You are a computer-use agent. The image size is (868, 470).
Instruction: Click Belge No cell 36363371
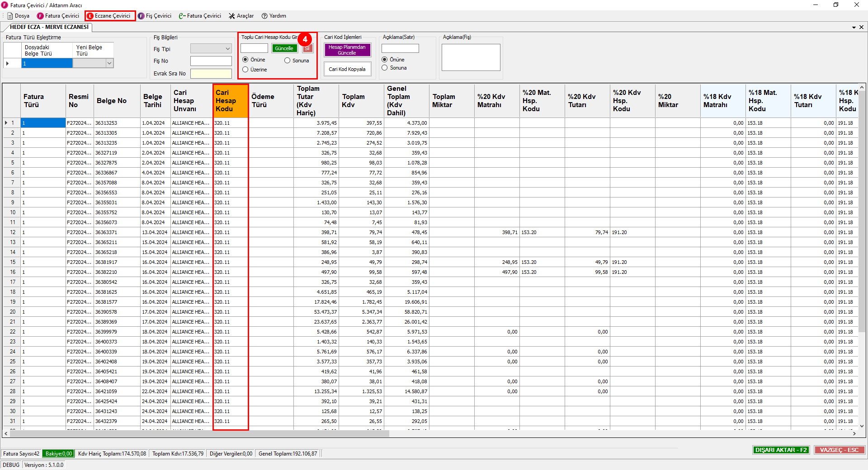pos(117,232)
